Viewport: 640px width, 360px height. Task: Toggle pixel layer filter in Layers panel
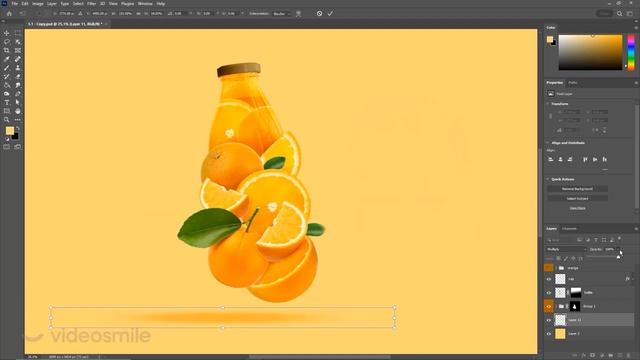(x=580, y=240)
